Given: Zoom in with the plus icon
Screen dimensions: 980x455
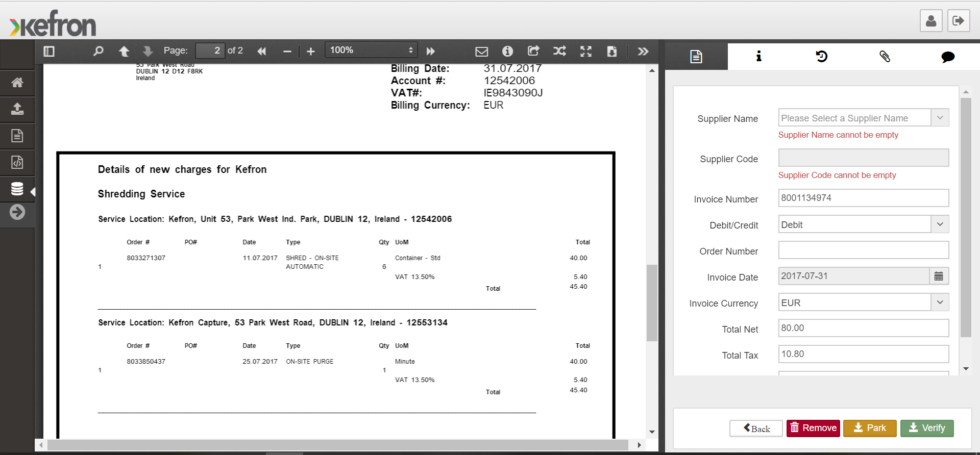Looking at the screenshot, I should click(310, 51).
